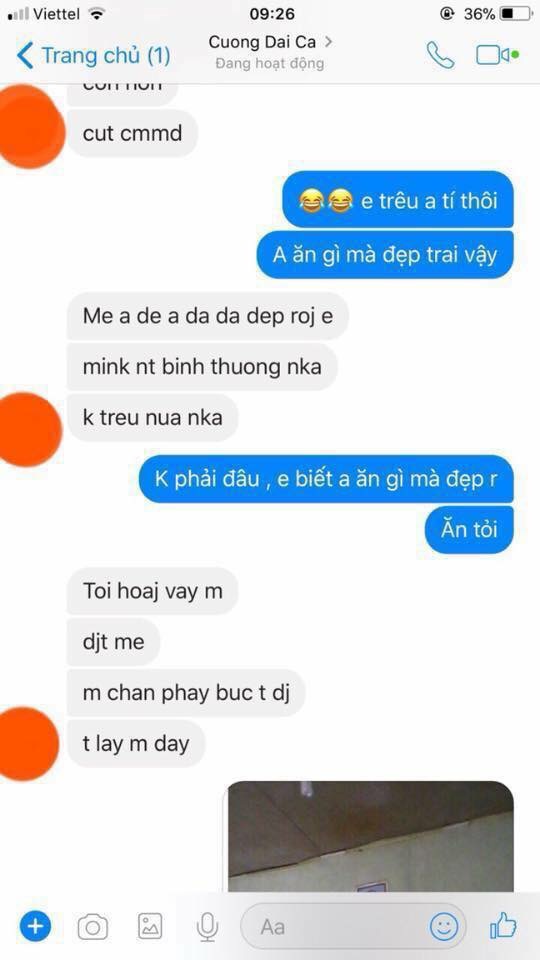Send a thumbs-up like
Screen dimensions: 540x960
[x=503, y=926]
